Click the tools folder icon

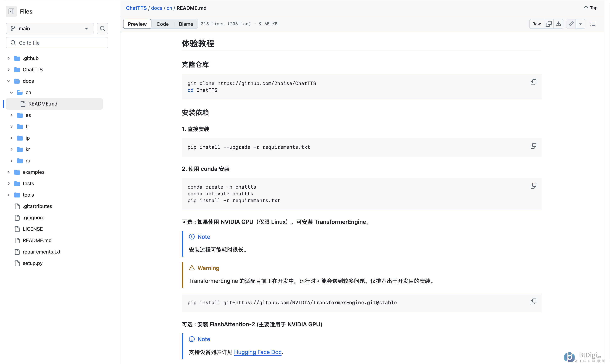click(x=17, y=195)
